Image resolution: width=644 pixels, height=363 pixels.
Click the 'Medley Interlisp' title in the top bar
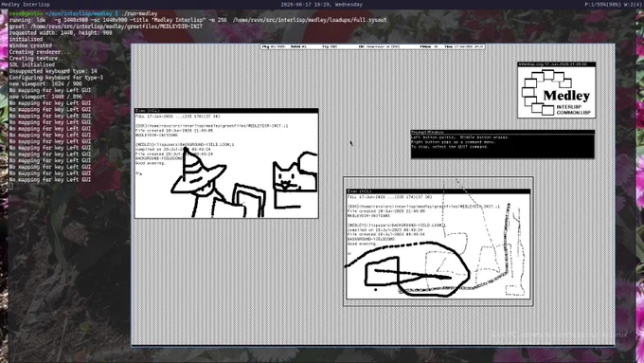(26, 5)
